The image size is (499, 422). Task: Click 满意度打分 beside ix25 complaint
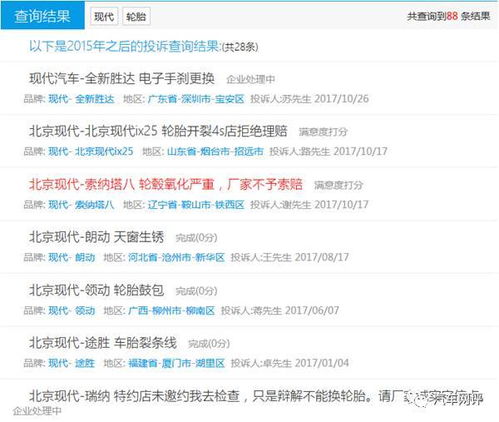pyautogui.click(x=323, y=132)
